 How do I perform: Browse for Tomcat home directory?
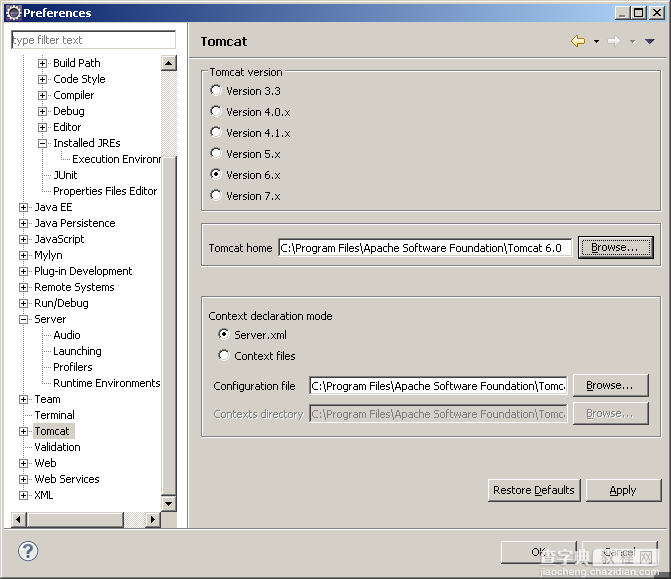[x=615, y=247]
